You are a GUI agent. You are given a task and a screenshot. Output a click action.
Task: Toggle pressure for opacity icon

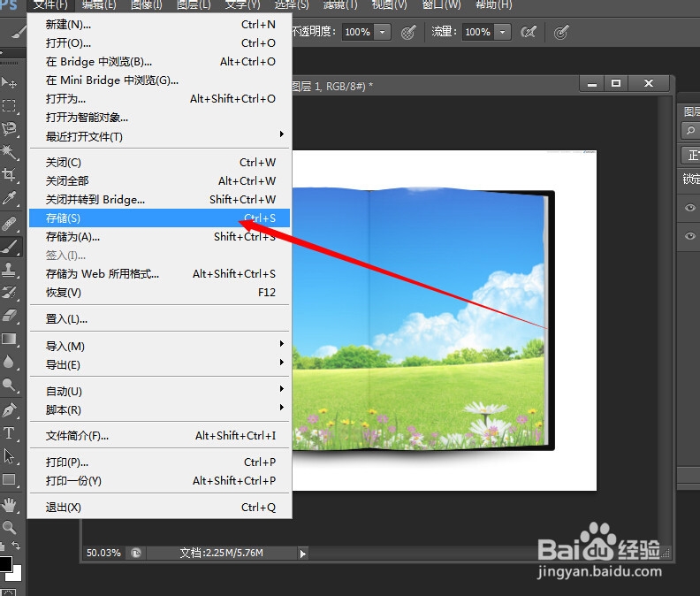click(x=408, y=32)
